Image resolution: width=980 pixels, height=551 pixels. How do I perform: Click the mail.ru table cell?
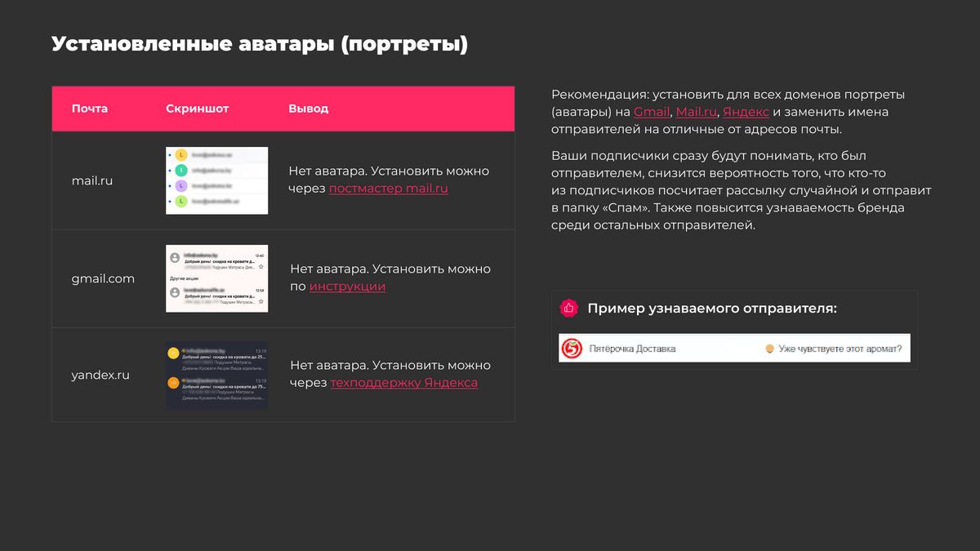click(x=92, y=180)
